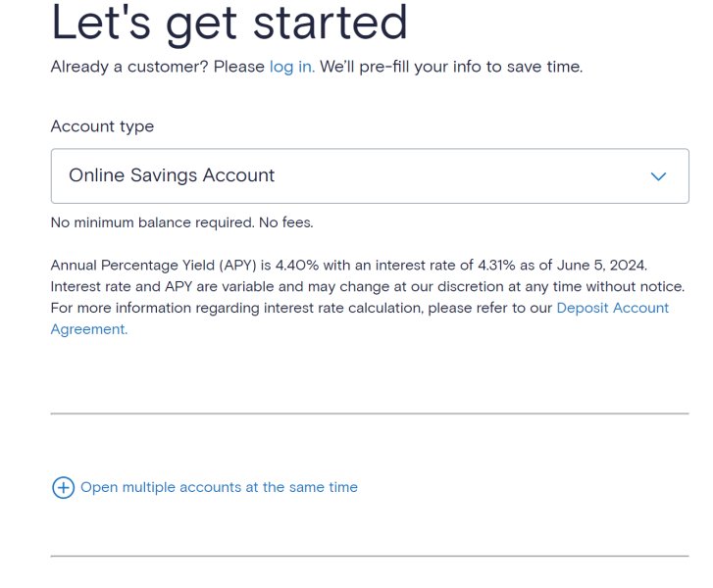Screen dimensions: 713x588
Task: Click the Annual Percentage Yield (APY) phrase
Action: pyautogui.click(x=153, y=266)
